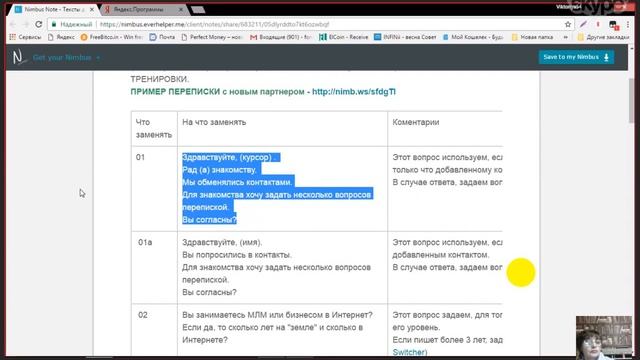Viewport: 640px width, 360px height.
Task: Close the Яндекс.Программы tab
Action: (x=181, y=9)
